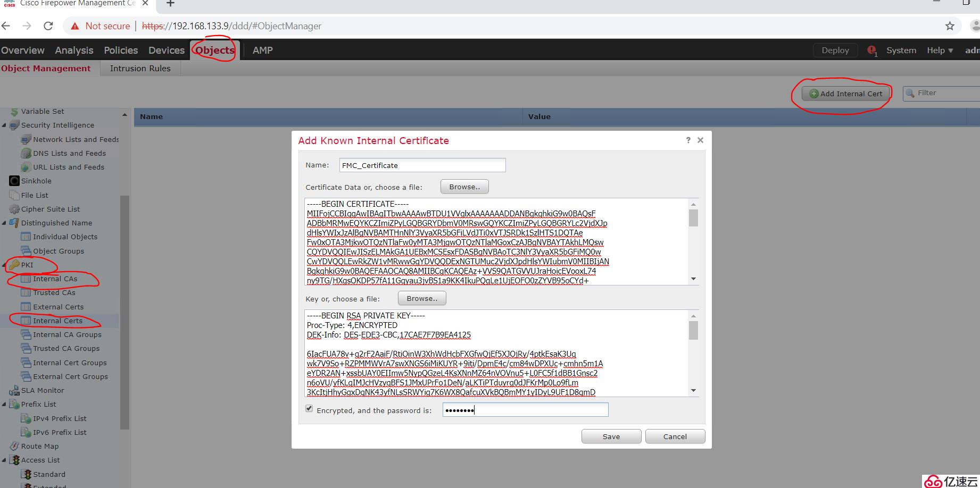This screenshot has width=980, height=488.
Task: Collapse the Distinguished Name tree node
Action: pyautogui.click(x=4, y=223)
